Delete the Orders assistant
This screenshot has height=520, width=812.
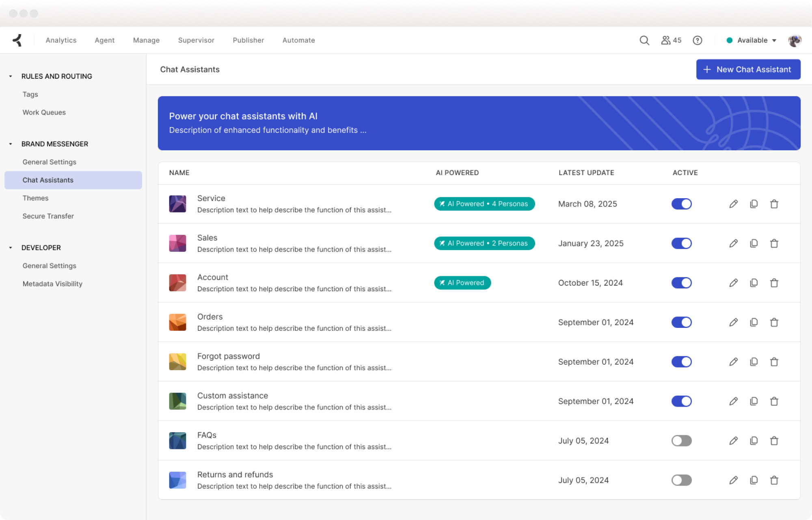774,322
